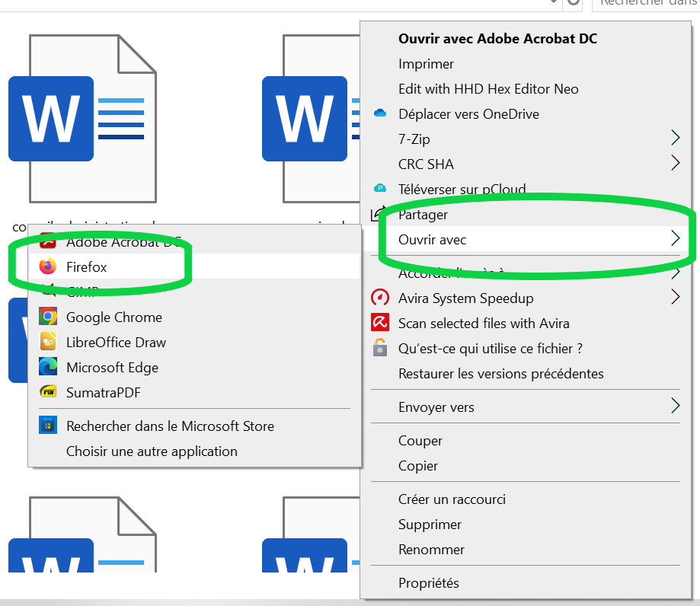The height and width of the screenshot is (606, 700).
Task: Select Ouvrir avec Adobe Acrobat DC
Action: pos(497,38)
